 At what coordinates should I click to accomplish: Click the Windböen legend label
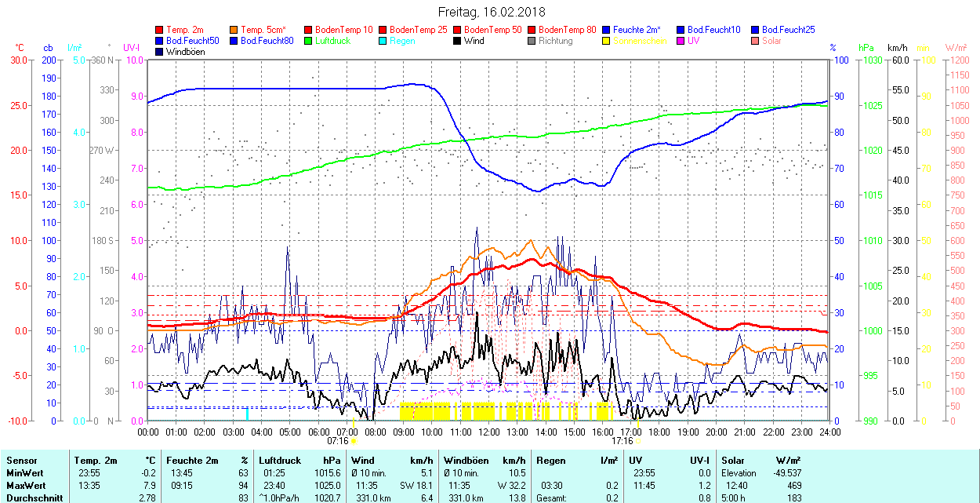(x=185, y=52)
